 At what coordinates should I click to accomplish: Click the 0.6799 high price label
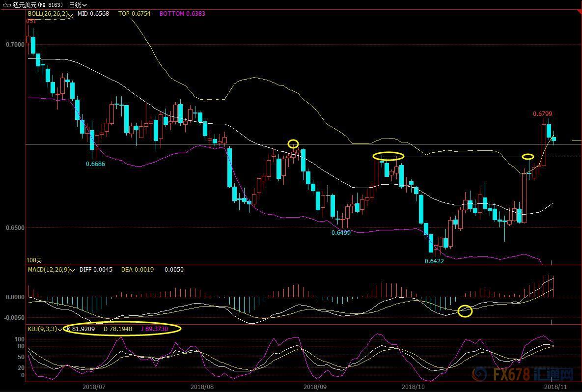[542, 114]
